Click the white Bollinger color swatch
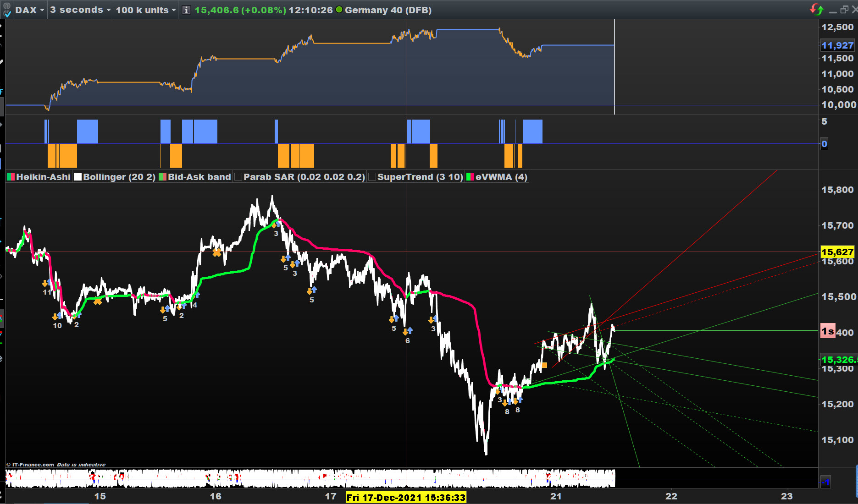Viewport: 858px width, 504px height. (78, 177)
